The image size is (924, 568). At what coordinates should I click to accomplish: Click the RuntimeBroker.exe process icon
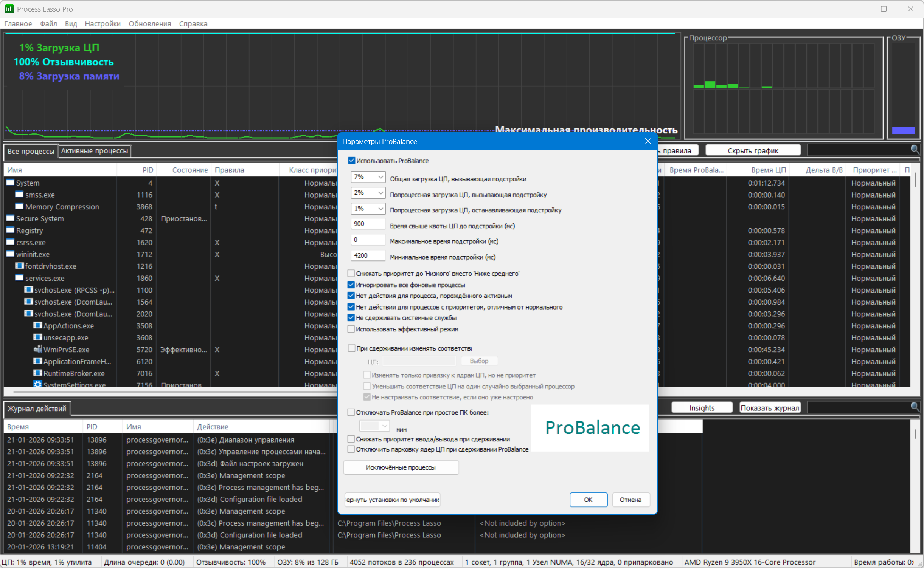tap(38, 373)
